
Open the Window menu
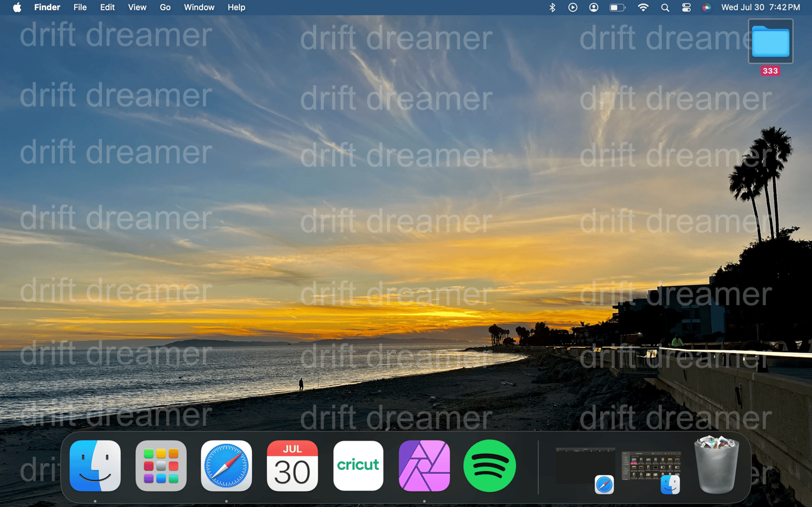pos(199,8)
